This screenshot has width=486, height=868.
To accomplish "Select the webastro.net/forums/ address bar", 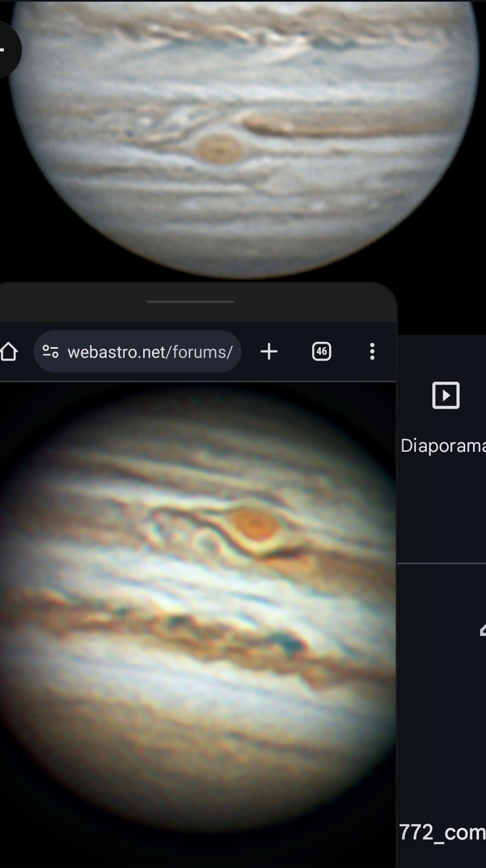I will [137, 351].
